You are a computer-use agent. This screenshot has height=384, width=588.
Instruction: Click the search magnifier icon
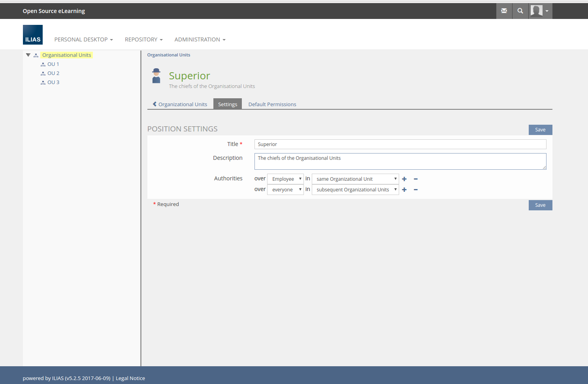520,11
